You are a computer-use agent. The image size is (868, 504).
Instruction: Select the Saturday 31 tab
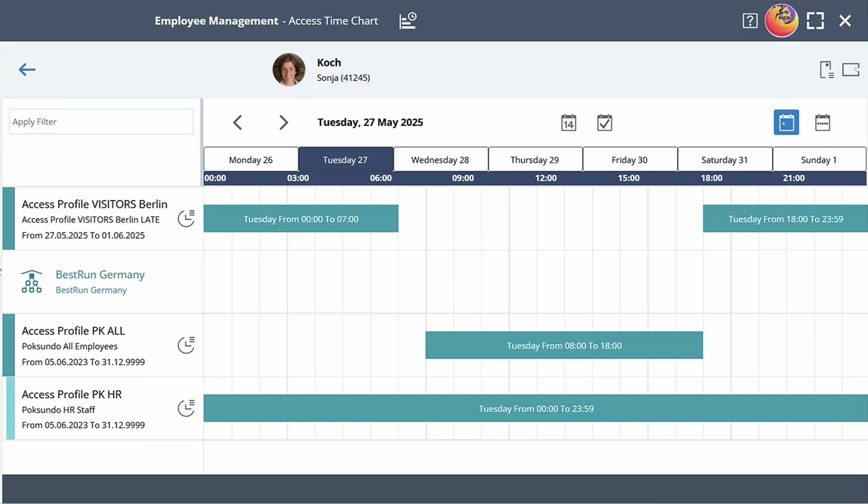point(725,160)
